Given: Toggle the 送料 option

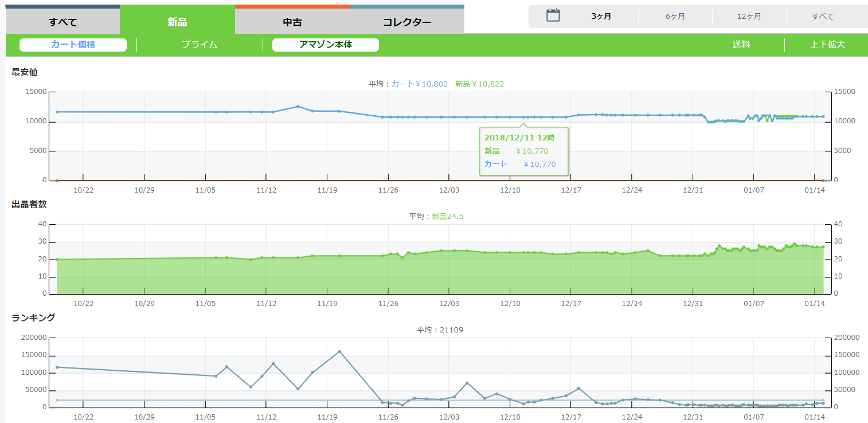Looking at the screenshot, I should 741,45.
